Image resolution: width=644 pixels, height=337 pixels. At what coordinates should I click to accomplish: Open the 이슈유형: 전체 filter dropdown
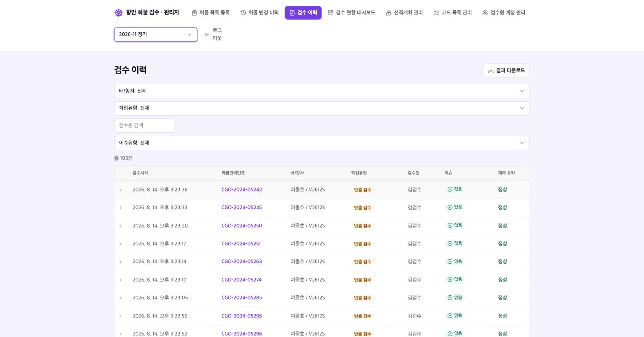322,143
